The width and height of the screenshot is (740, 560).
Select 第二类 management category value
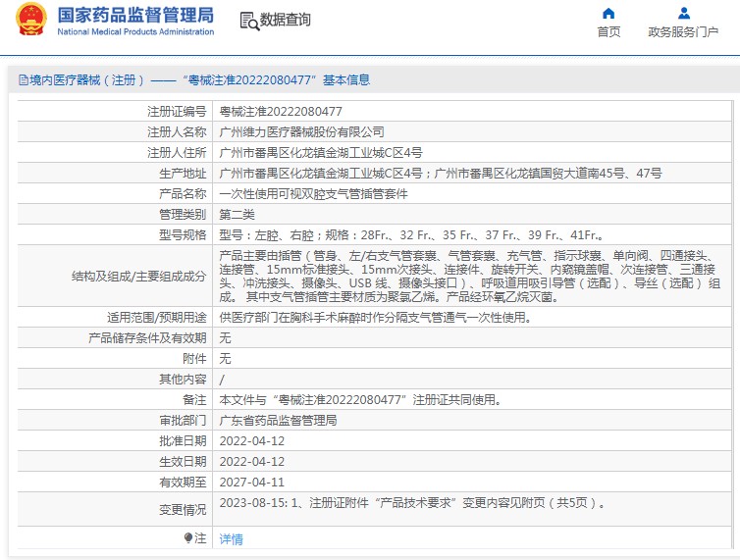coord(237,214)
